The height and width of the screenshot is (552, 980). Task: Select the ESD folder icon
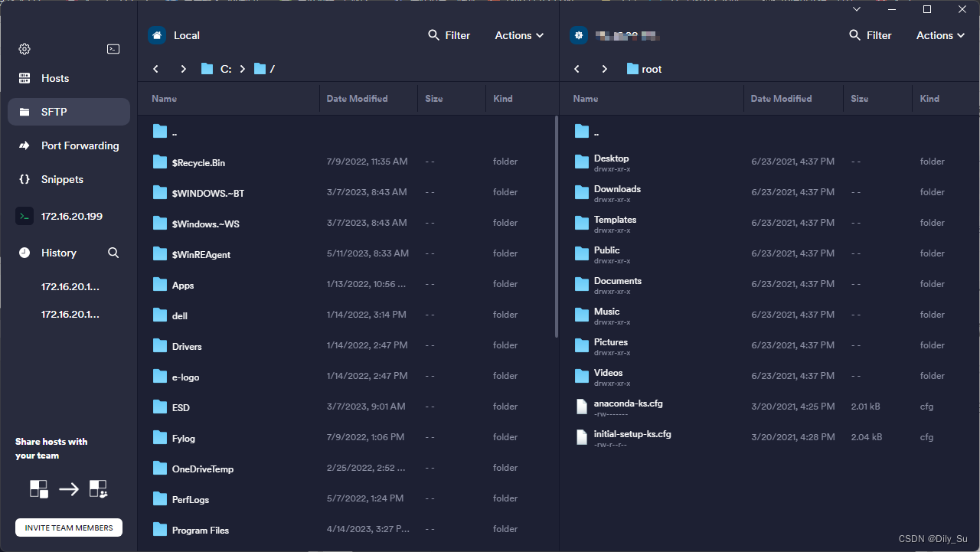coord(160,407)
